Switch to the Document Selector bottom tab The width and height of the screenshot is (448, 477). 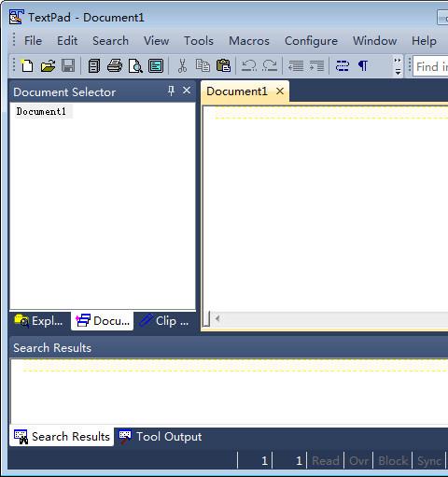(103, 321)
